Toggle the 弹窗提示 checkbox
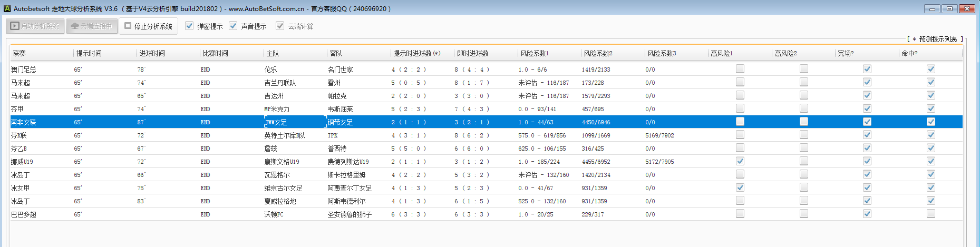 [x=189, y=26]
